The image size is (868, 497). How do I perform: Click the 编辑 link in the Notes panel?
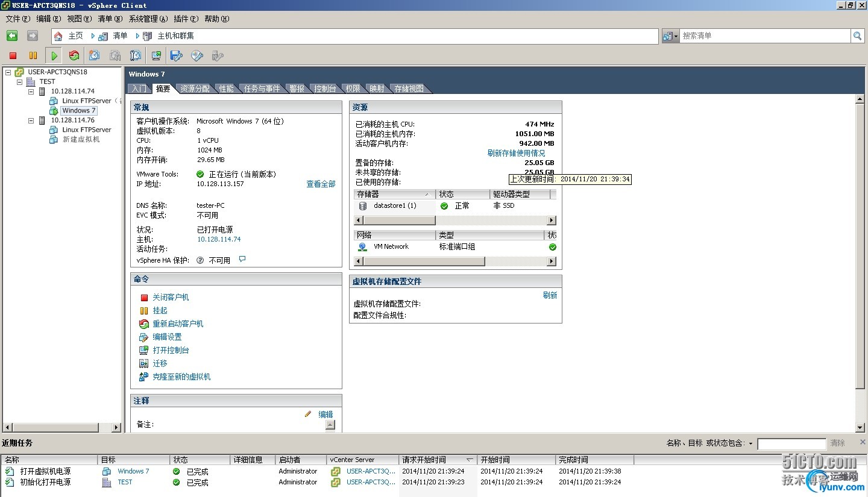pyautogui.click(x=325, y=414)
